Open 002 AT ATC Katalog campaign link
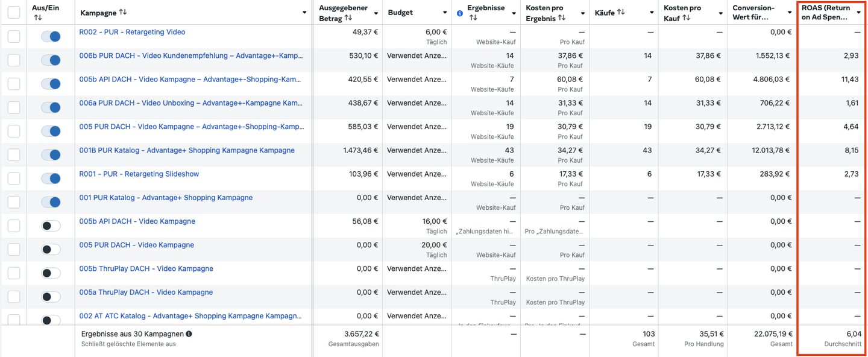The height and width of the screenshot is (357, 868). tap(190, 316)
